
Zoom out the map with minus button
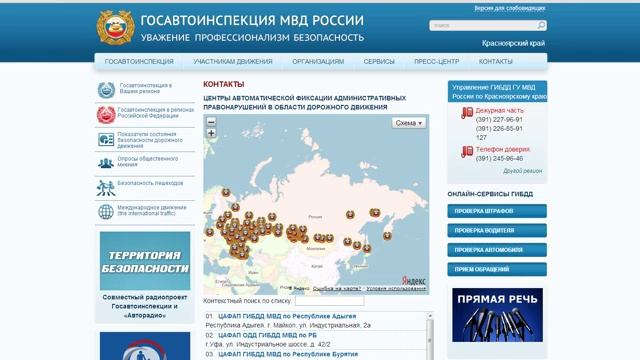[x=211, y=122]
